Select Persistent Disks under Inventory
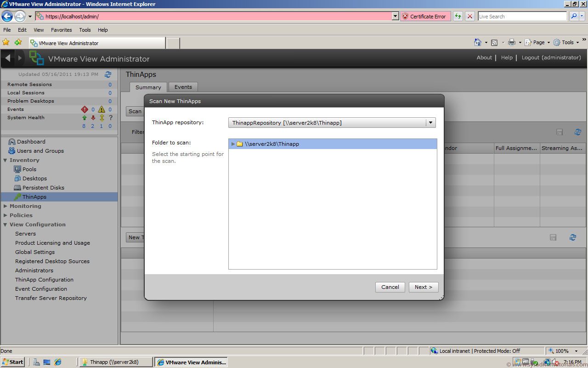The width and height of the screenshot is (588, 368). tap(43, 188)
